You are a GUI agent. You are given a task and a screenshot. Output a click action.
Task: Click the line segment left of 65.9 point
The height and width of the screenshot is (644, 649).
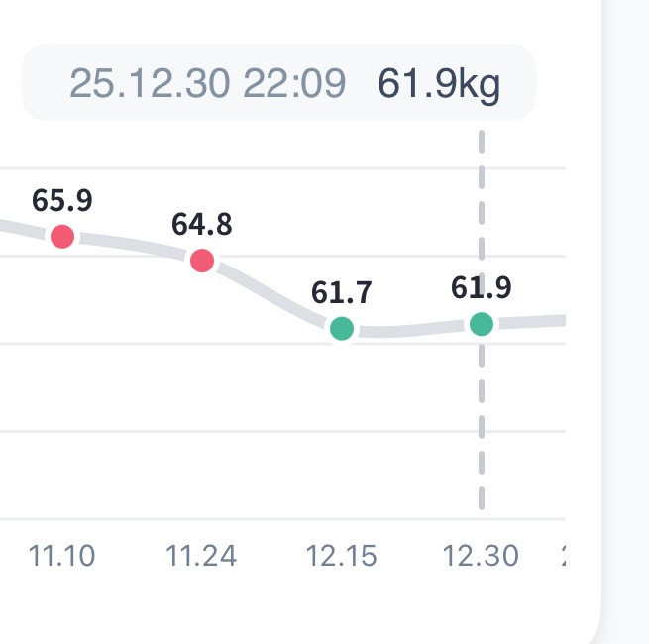[x=25, y=230]
